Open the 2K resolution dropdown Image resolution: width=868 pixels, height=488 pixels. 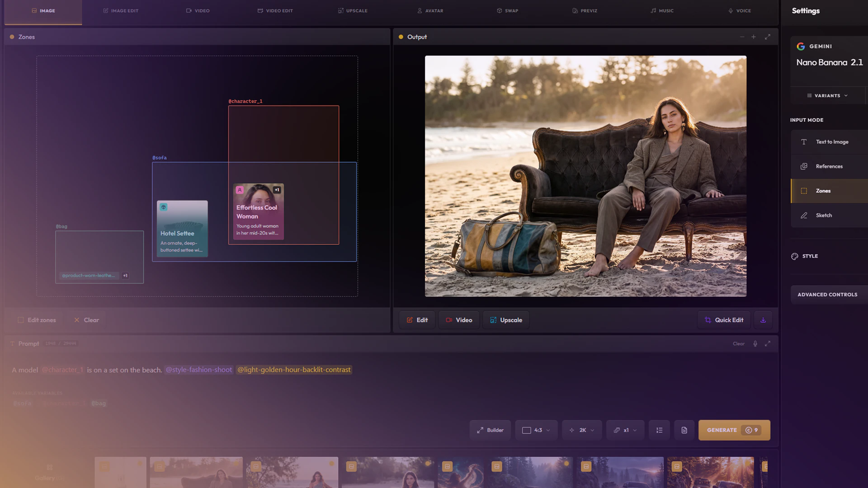click(x=582, y=430)
